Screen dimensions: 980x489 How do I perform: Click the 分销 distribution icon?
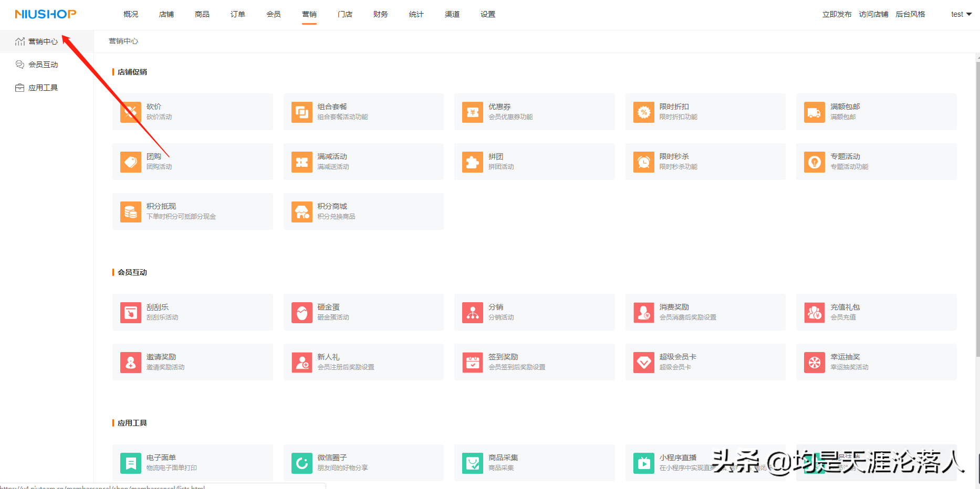[x=472, y=312]
